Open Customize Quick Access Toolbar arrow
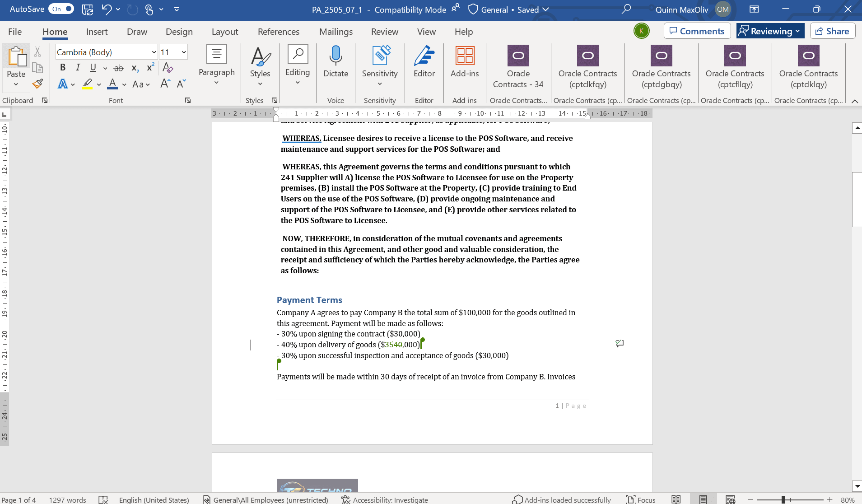The height and width of the screenshot is (504, 862). (x=177, y=9)
